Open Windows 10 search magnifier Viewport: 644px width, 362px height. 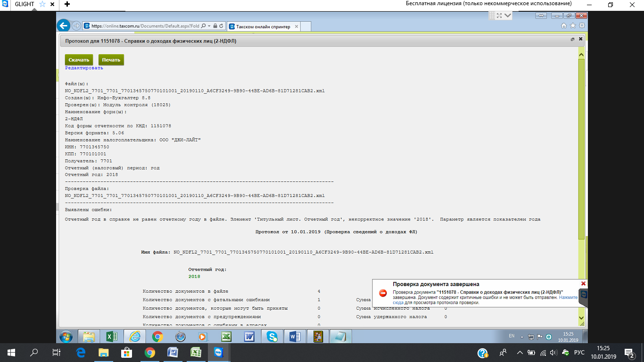click(x=34, y=352)
